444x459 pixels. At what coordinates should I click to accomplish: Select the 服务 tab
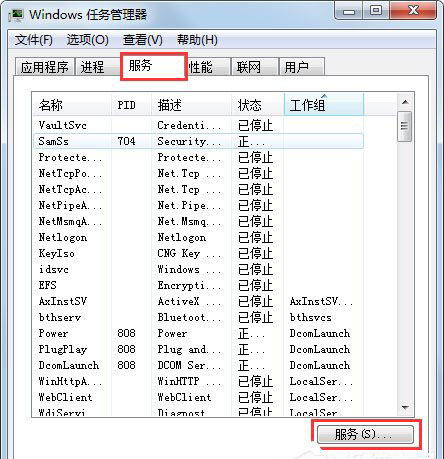[x=153, y=66]
